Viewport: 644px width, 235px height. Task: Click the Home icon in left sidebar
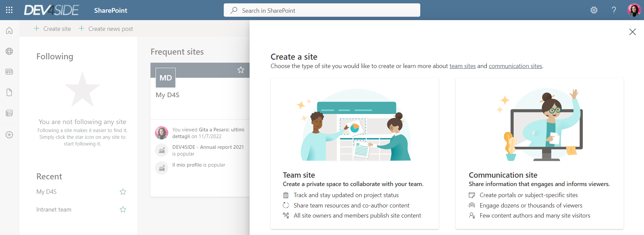[9, 31]
